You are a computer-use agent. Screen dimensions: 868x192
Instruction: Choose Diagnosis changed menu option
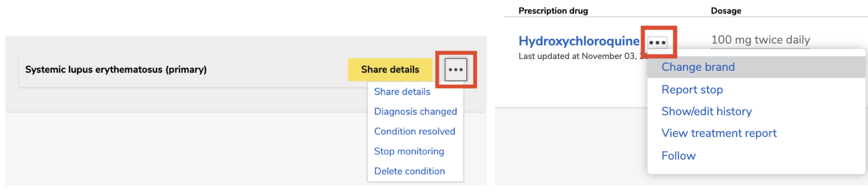pos(415,112)
